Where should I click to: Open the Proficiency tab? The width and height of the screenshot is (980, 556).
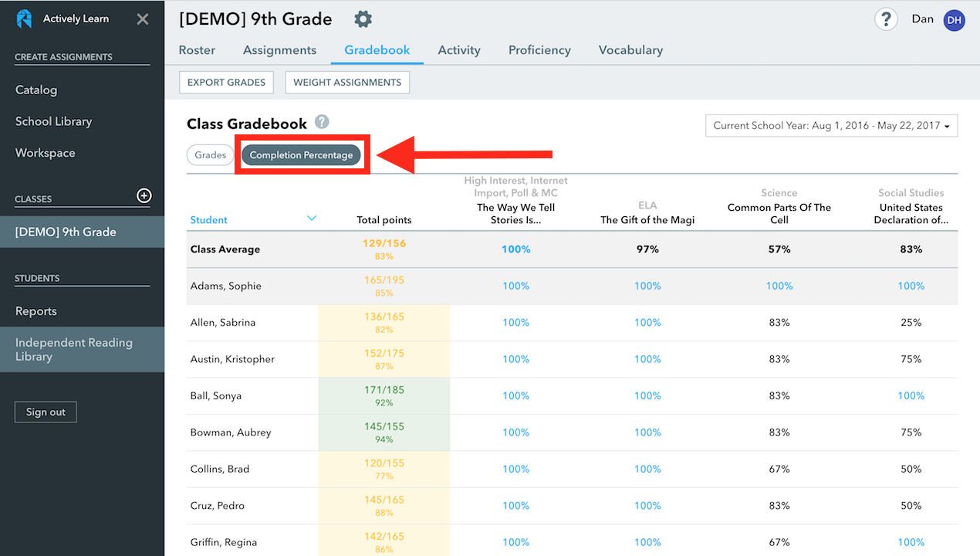pyautogui.click(x=539, y=50)
